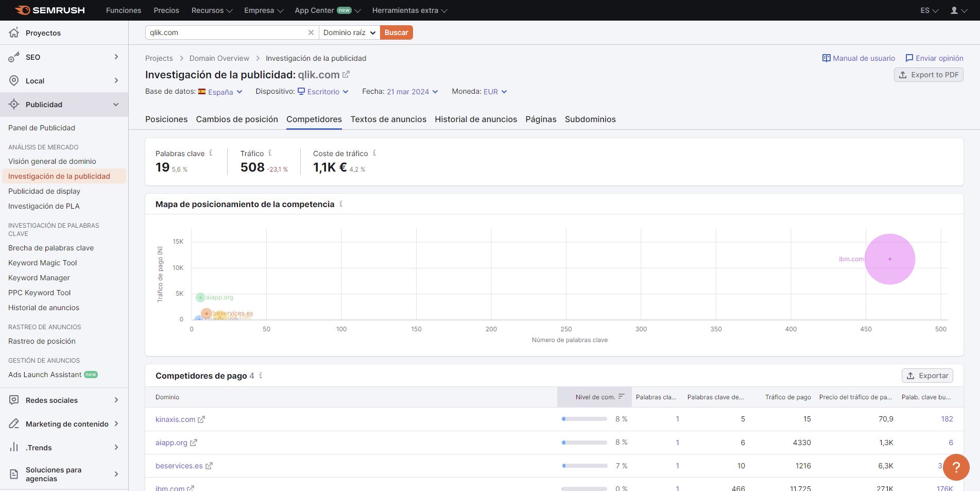This screenshot has width=980, height=491.
Task: Click the Local map pin icon
Action: pyautogui.click(x=14, y=80)
